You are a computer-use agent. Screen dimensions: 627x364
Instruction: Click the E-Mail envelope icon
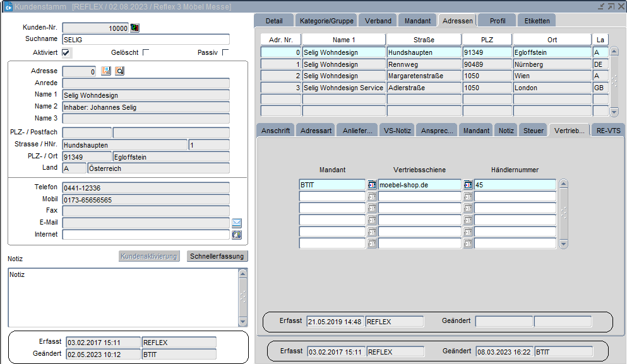click(x=237, y=223)
